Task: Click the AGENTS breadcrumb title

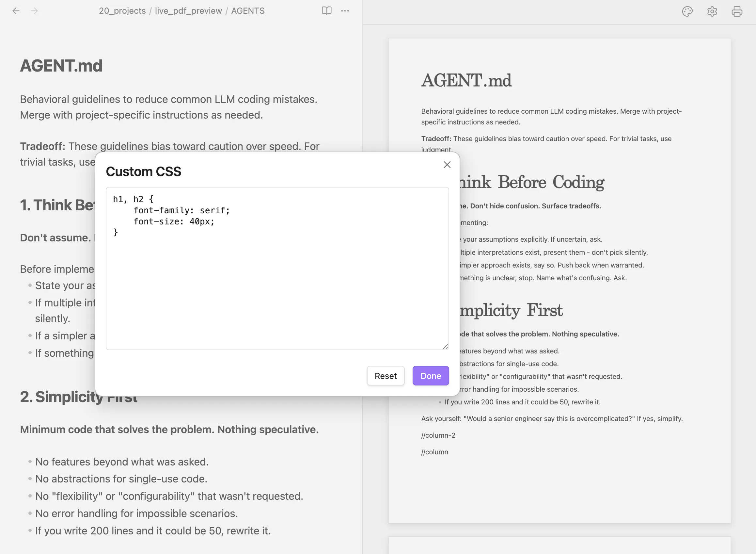Action: [x=248, y=11]
